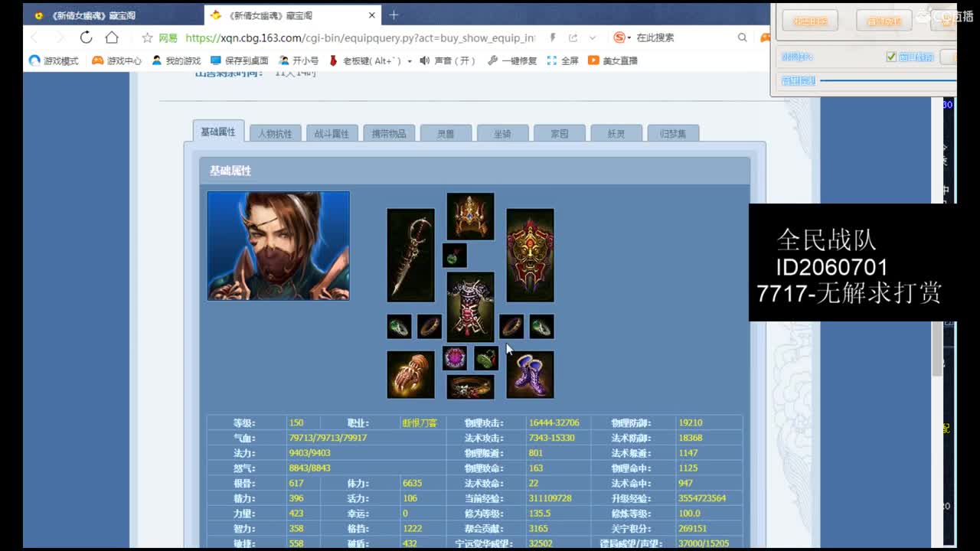Open the 归梦集 tab
This screenshot has width=980, height=551.
[673, 133]
